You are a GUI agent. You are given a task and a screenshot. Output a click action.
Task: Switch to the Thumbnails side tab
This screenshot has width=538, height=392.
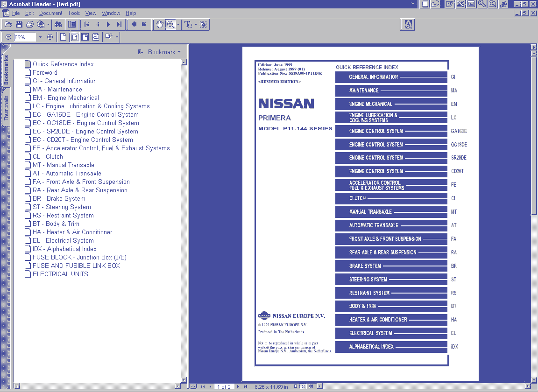point(6,107)
